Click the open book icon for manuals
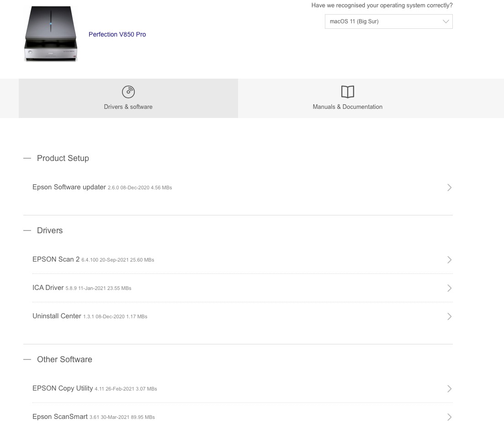Viewport: 504px width, 434px height. pos(347,91)
